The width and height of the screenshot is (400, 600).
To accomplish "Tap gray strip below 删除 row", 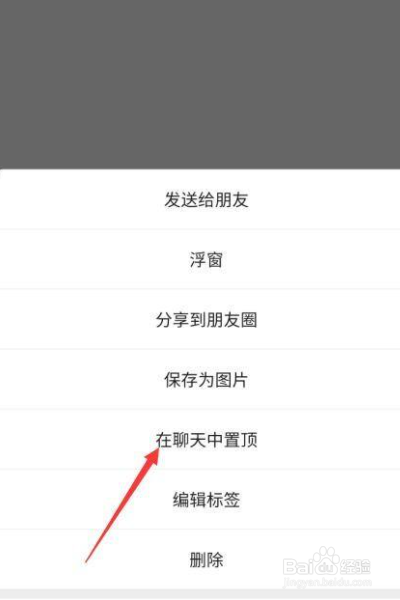I will pyautogui.click(x=200, y=595).
